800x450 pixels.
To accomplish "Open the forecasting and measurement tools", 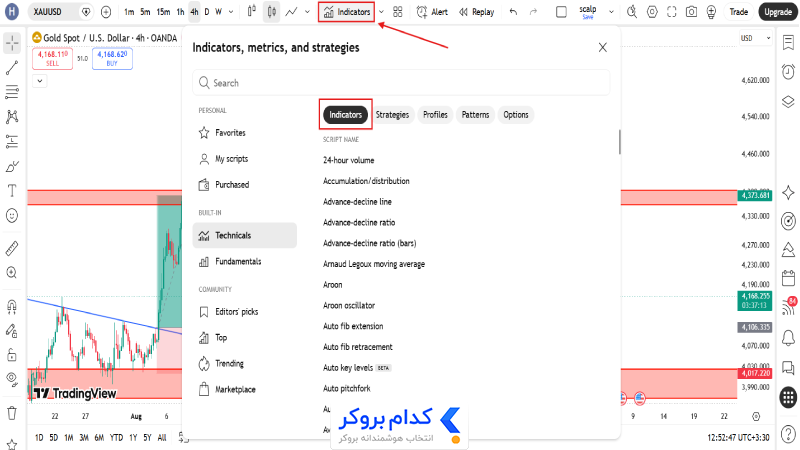I will pyautogui.click(x=12, y=141).
